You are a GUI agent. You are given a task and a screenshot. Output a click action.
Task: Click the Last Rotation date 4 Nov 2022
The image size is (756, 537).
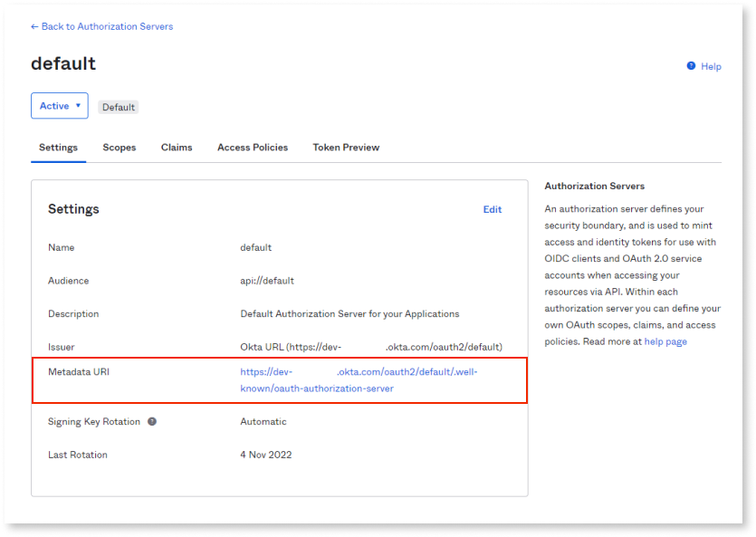click(264, 454)
